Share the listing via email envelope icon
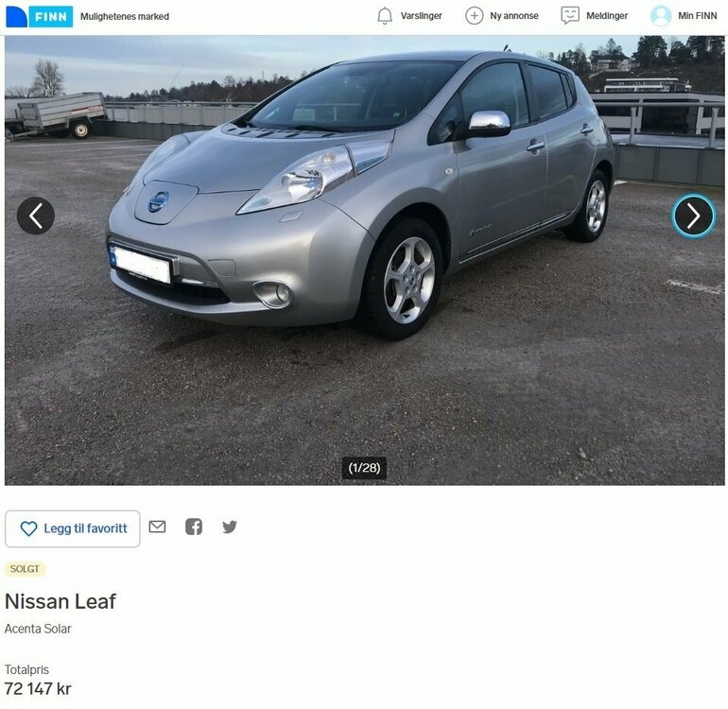728x709 pixels. point(157,527)
